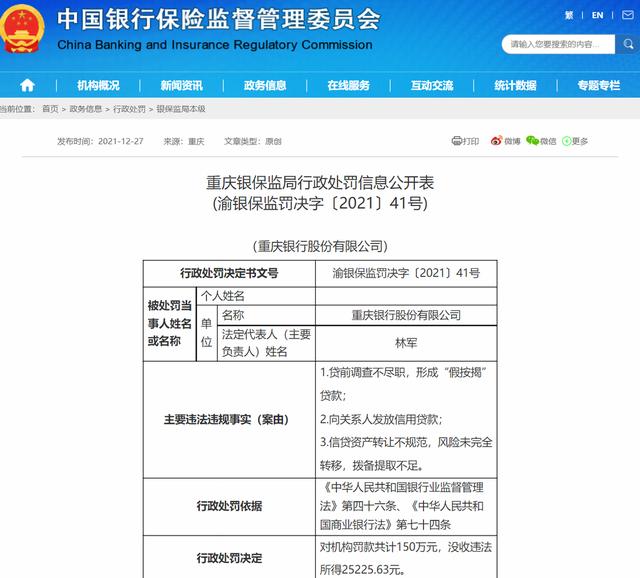Click violation item 3.信贷资产转让不规范
Viewport: 640px width, 578px height.
pyautogui.click(x=373, y=442)
